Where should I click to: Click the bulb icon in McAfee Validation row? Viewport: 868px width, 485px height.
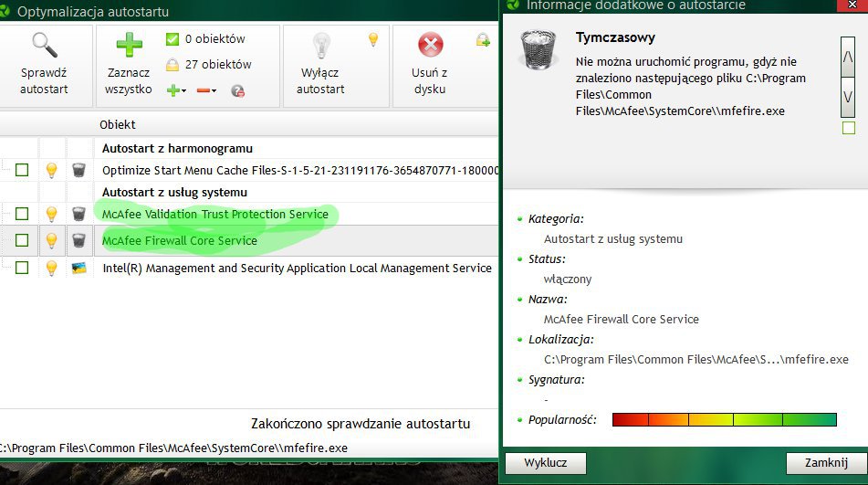coord(51,214)
